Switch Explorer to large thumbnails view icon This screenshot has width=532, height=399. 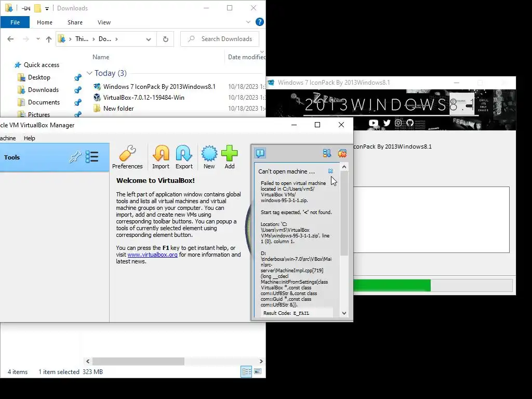tap(258, 372)
